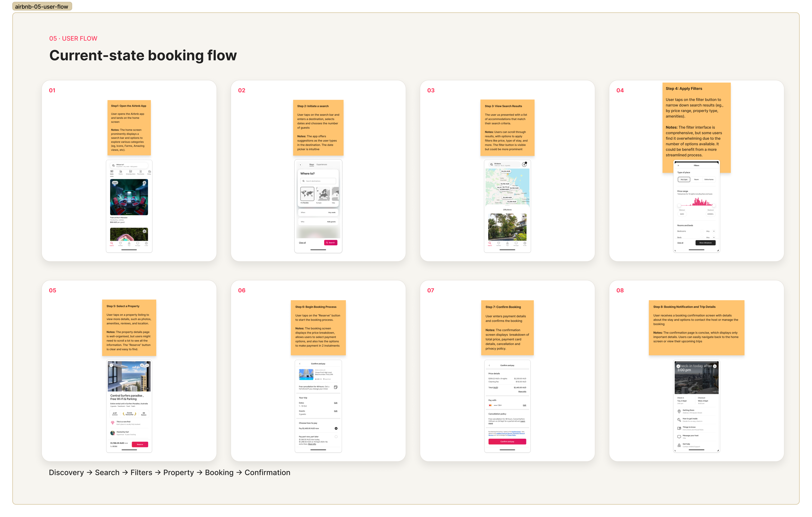Select 'Pay $2,465.00 AUD now' radio button
The width and height of the screenshot is (812, 517).
point(336,429)
